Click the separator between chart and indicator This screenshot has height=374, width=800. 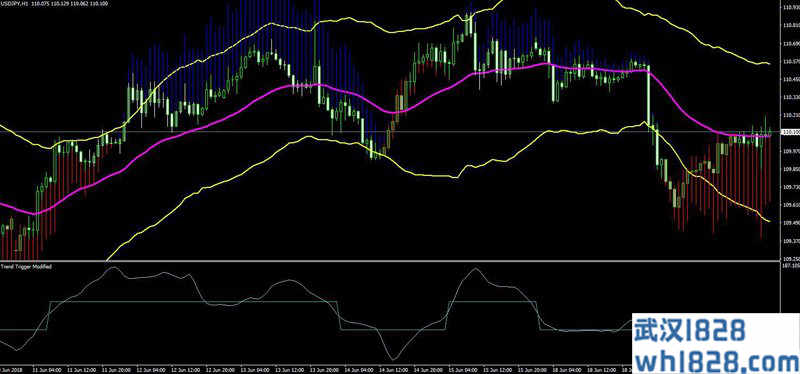390,262
